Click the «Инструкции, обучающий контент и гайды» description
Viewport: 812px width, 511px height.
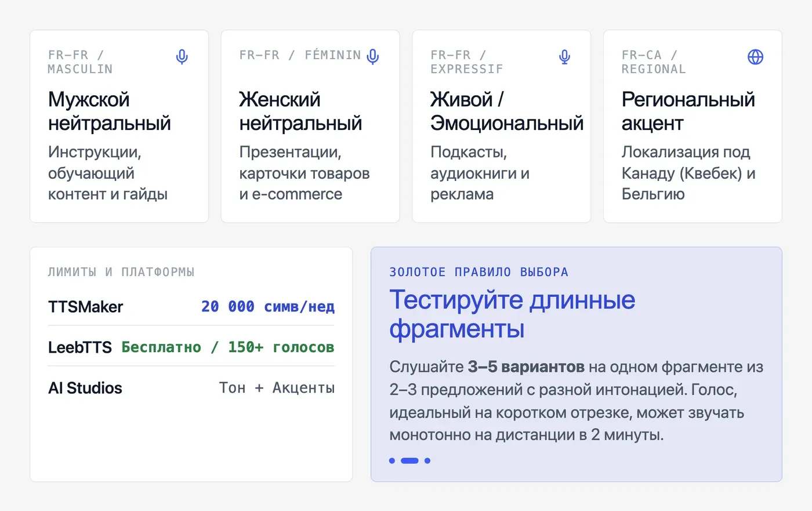[x=108, y=173]
